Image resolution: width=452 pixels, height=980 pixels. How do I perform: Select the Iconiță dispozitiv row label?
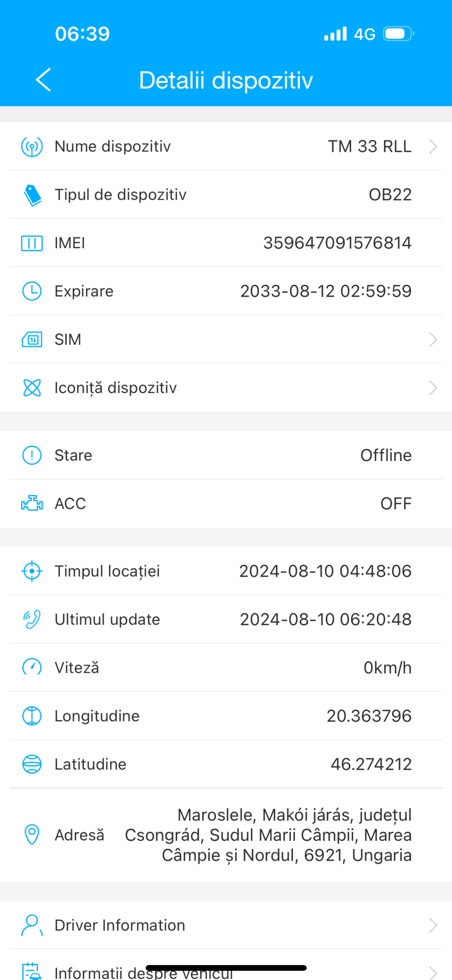click(x=115, y=388)
